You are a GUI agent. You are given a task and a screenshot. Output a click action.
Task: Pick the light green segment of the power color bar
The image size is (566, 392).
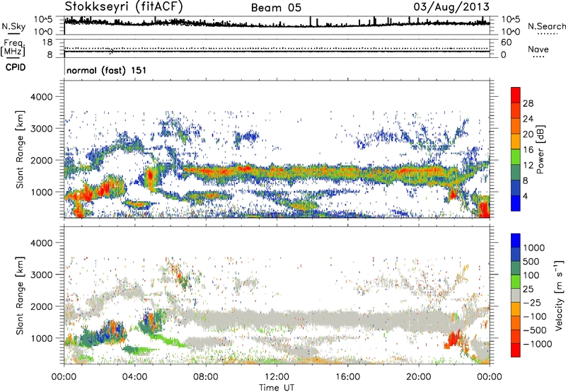(516, 157)
